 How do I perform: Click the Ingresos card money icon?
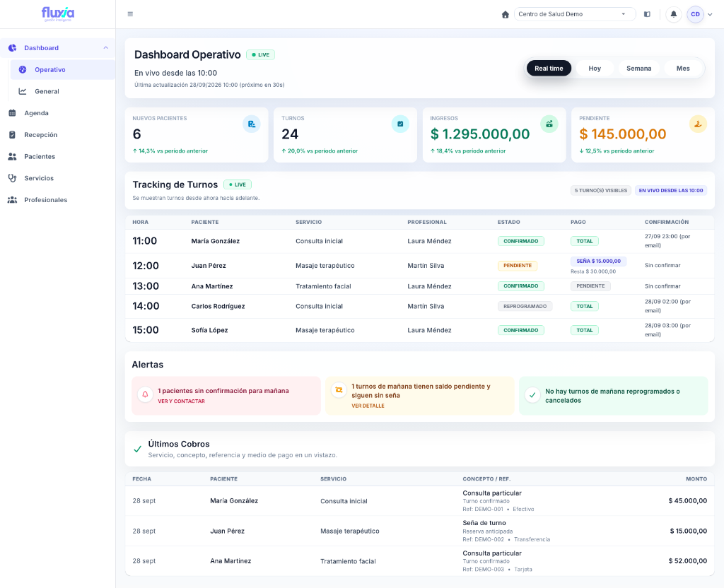pos(549,124)
